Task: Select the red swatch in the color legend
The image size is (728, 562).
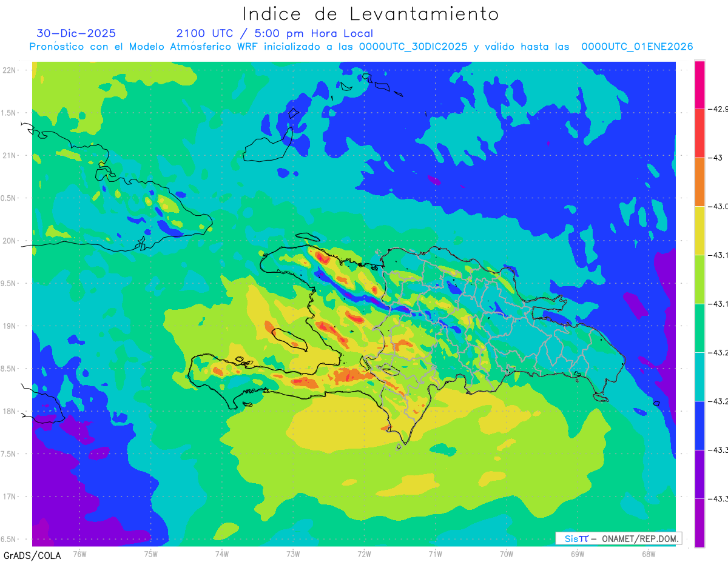Action: pos(699,133)
